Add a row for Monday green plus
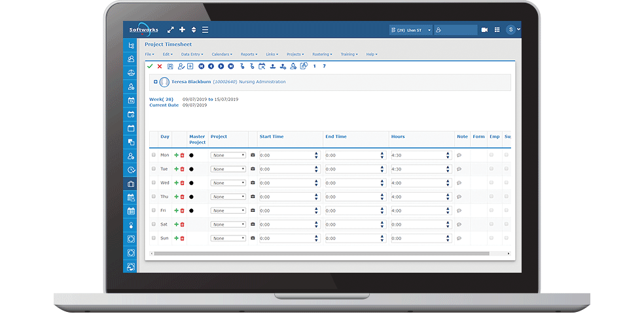Image resolution: width=644 pixels, height=327 pixels. click(x=176, y=155)
